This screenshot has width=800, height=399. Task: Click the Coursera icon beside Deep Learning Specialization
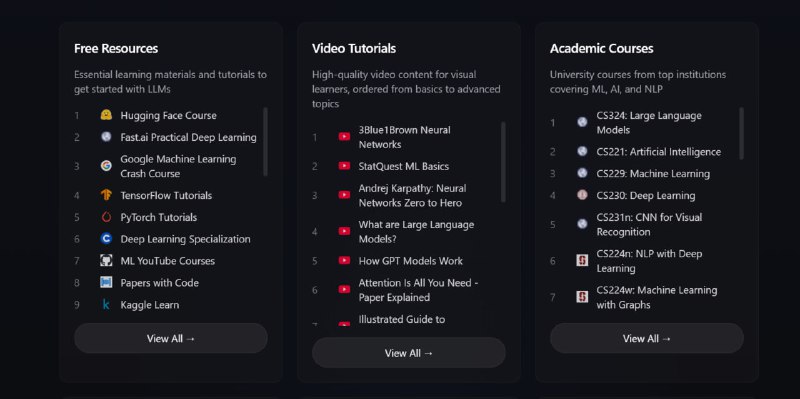[106, 239]
